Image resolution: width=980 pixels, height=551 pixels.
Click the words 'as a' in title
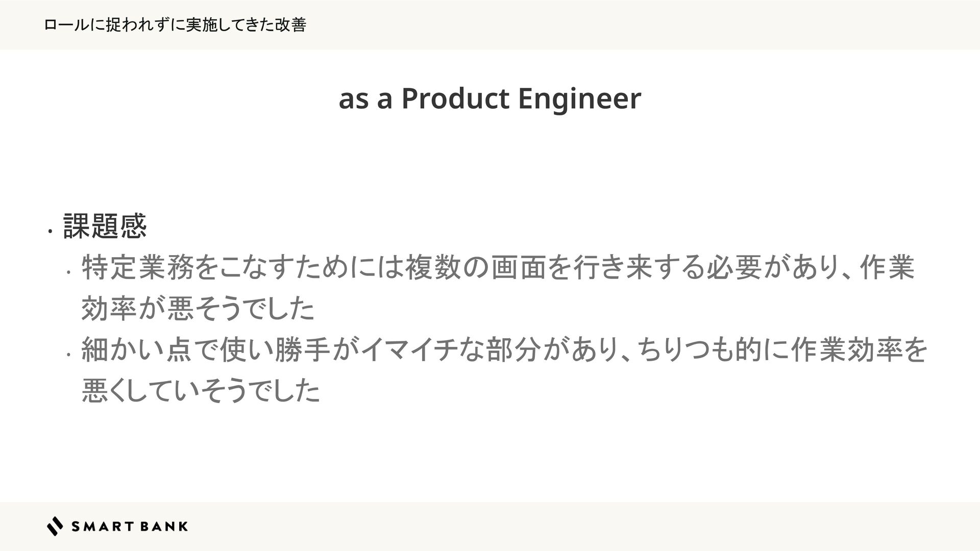pos(365,99)
